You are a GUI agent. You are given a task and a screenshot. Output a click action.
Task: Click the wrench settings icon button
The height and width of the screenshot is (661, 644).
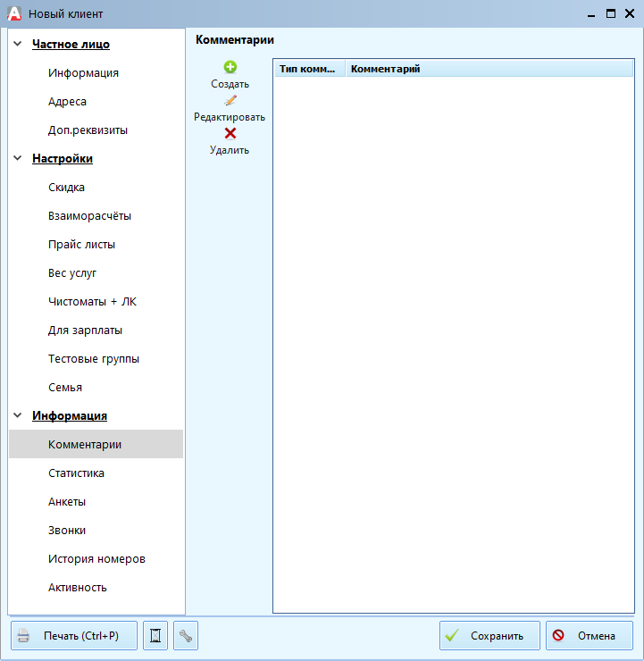tap(186, 636)
